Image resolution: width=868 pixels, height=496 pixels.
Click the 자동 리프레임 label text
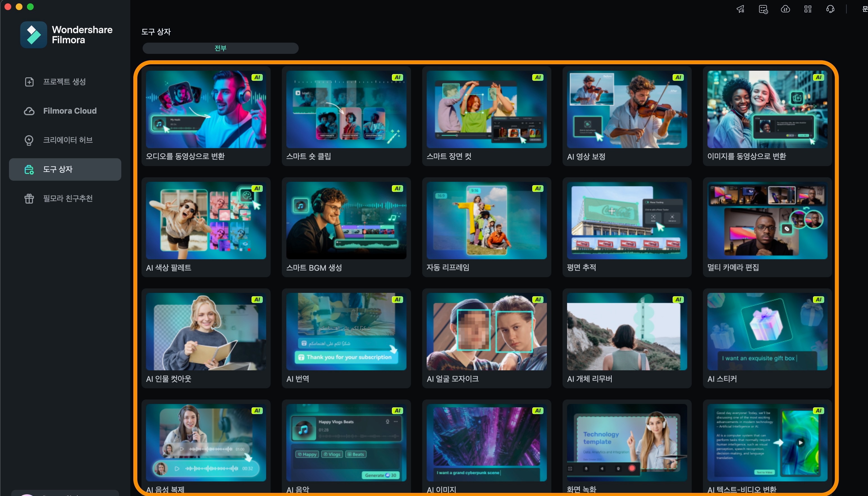pyautogui.click(x=448, y=267)
